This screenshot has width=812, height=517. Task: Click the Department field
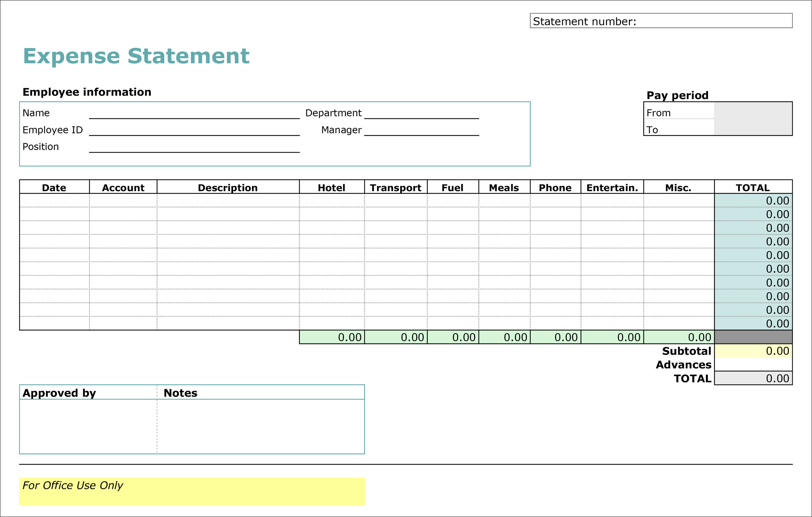420,112
